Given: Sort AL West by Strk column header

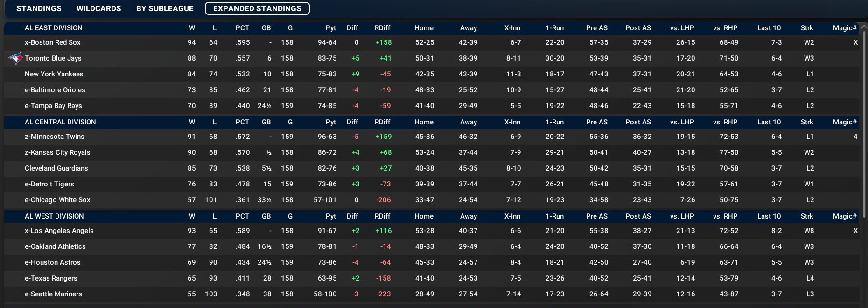Looking at the screenshot, I should coord(807,216).
